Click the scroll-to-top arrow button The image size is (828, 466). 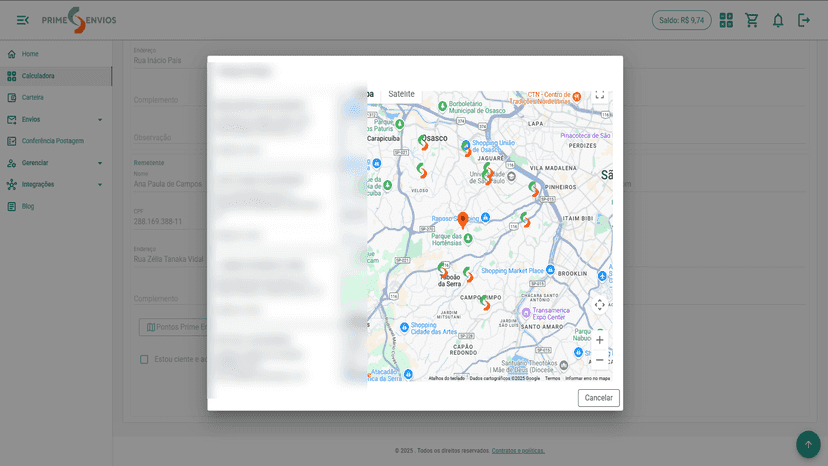tap(808, 444)
